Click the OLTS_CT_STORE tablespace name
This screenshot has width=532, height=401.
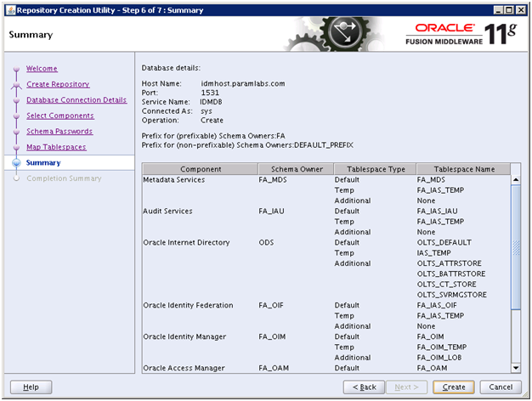click(x=446, y=285)
